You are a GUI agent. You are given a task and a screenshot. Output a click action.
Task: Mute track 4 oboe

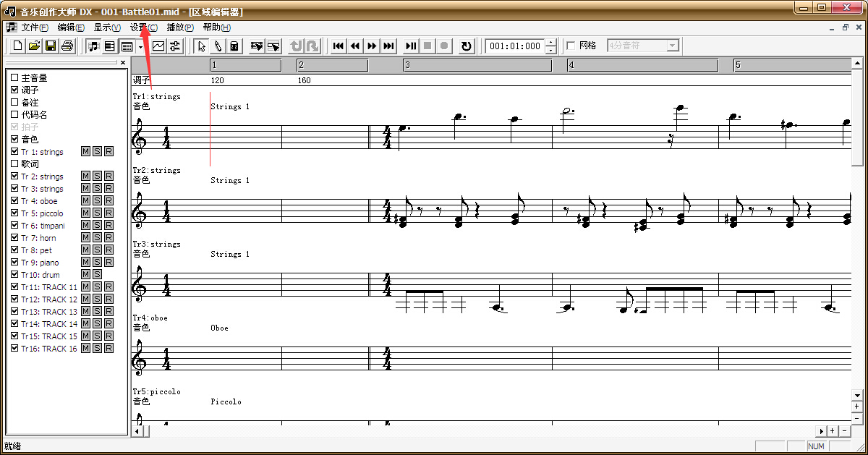85,201
